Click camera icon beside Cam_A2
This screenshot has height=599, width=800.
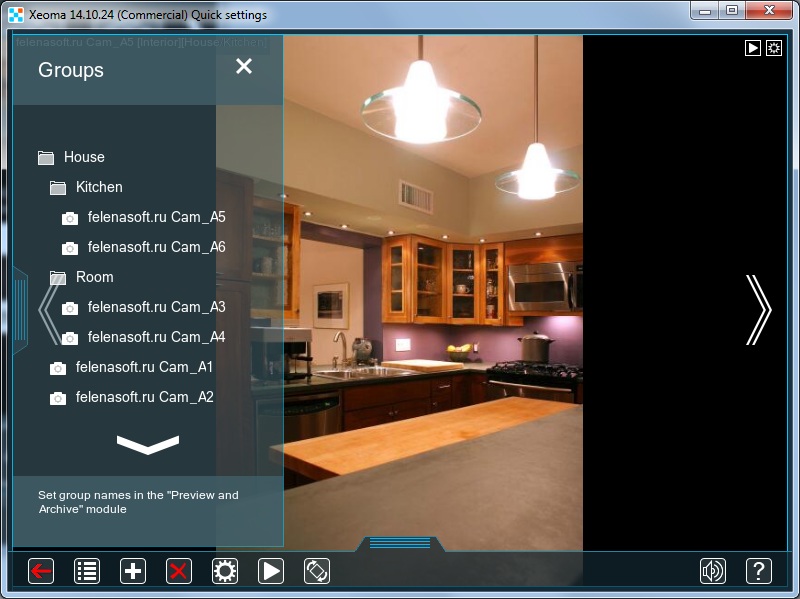tap(58, 398)
